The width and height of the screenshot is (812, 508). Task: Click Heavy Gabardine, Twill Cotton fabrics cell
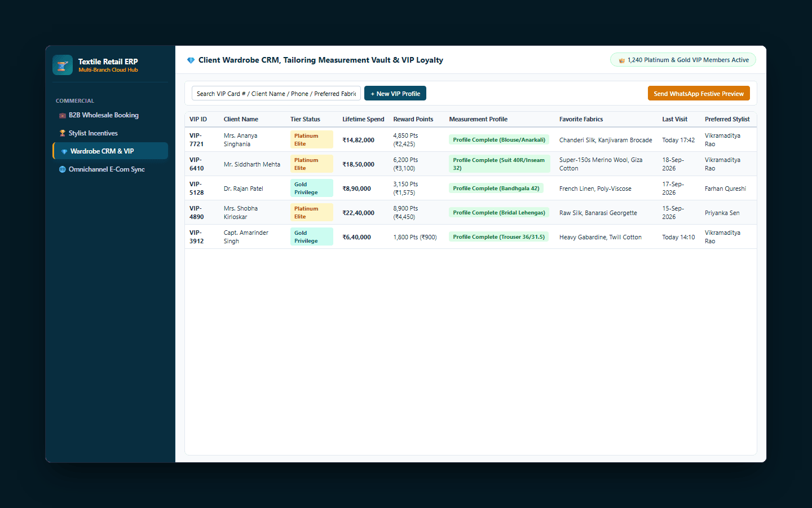(601, 237)
